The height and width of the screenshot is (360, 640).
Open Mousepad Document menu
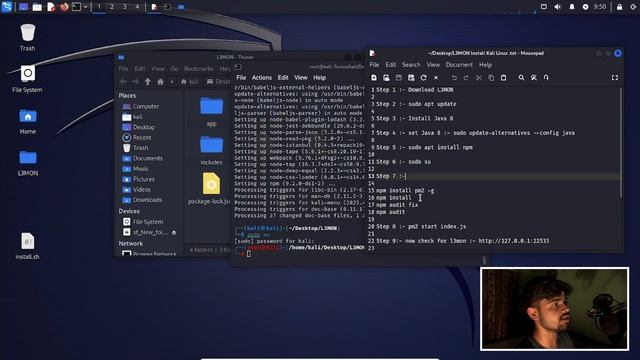pyautogui.click(x=459, y=65)
